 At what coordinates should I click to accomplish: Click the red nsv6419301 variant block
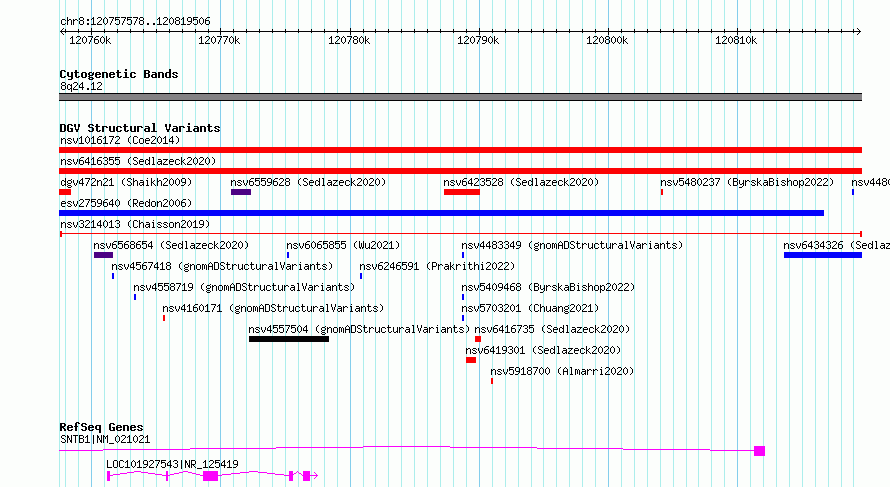click(x=471, y=360)
